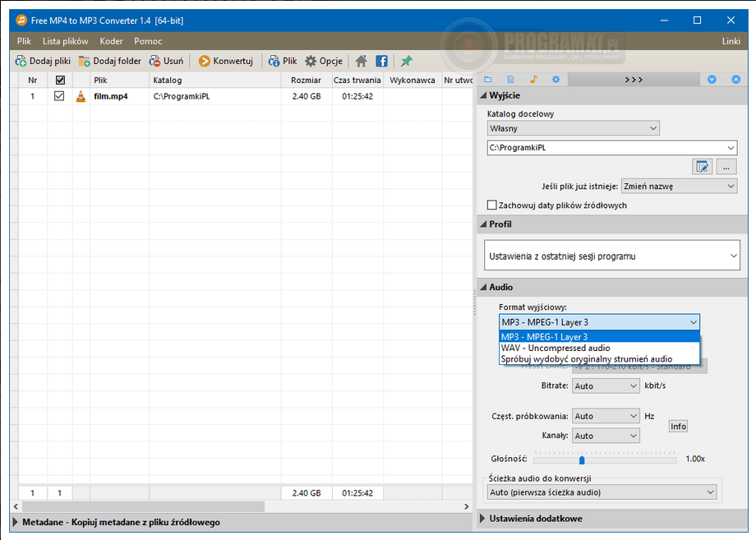Screen dimensions: 756x540
Task: Click the right scroll arrow of the file list
Action: (466, 506)
